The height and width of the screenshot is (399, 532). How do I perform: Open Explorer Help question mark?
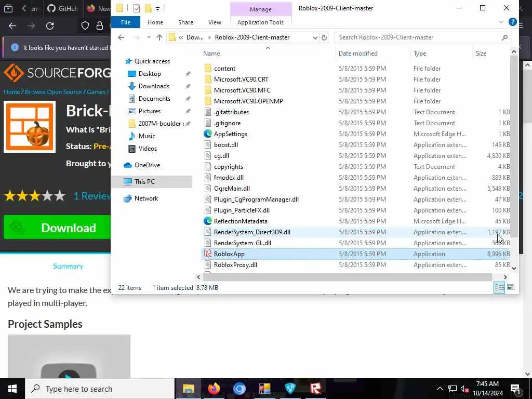pos(512,22)
